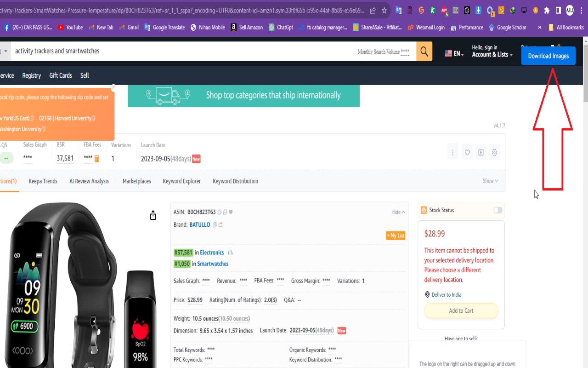Open the EN language dropdown
588x368 pixels.
(454, 53)
